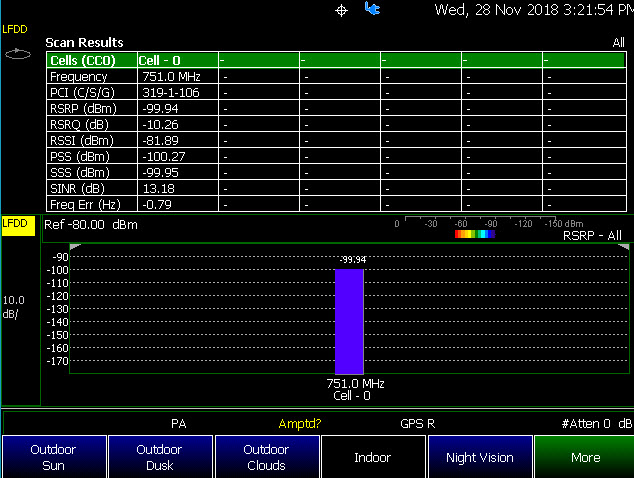Open the More softkey menu

(x=585, y=457)
